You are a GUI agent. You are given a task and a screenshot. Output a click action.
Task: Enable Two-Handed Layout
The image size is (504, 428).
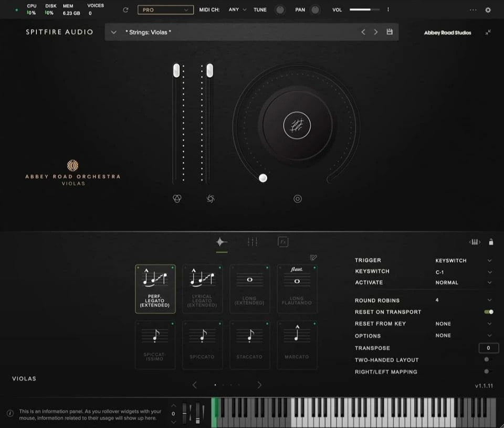487,360
